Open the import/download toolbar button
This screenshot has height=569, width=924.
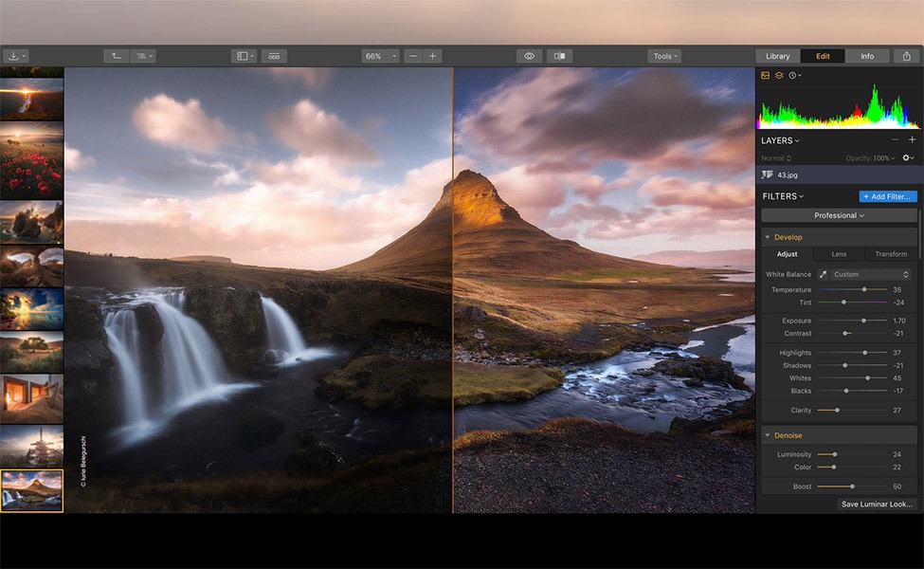16,56
